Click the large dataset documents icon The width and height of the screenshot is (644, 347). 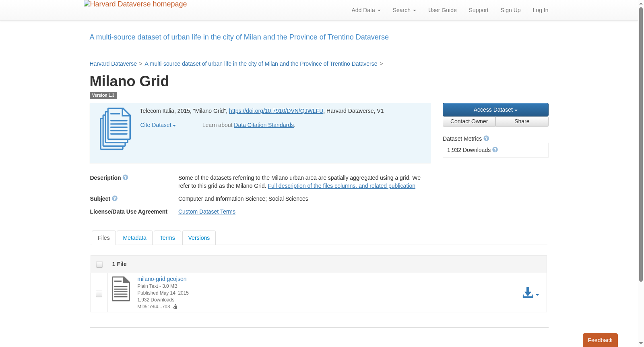pyautogui.click(x=116, y=129)
